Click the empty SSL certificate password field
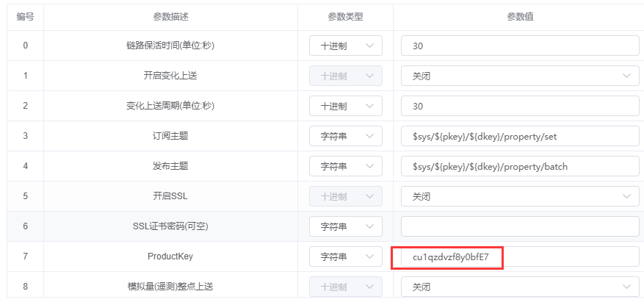Viewport: 644px width, 305px height. 520,226
